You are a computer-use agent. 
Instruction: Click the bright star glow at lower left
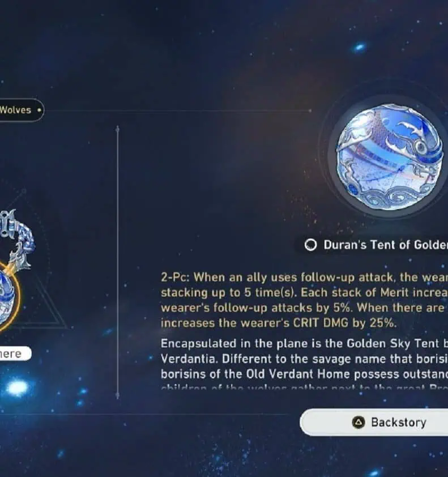point(17,387)
